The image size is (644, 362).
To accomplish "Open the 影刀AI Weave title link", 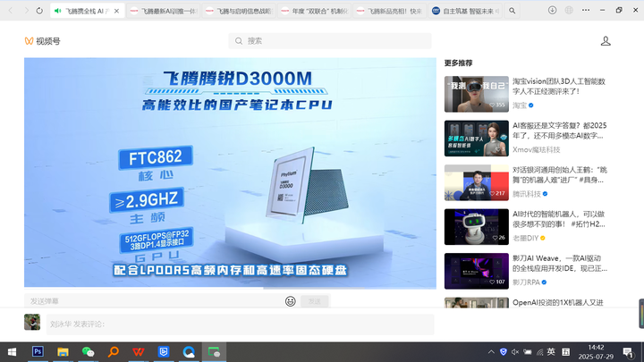I will [x=560, y=264].
